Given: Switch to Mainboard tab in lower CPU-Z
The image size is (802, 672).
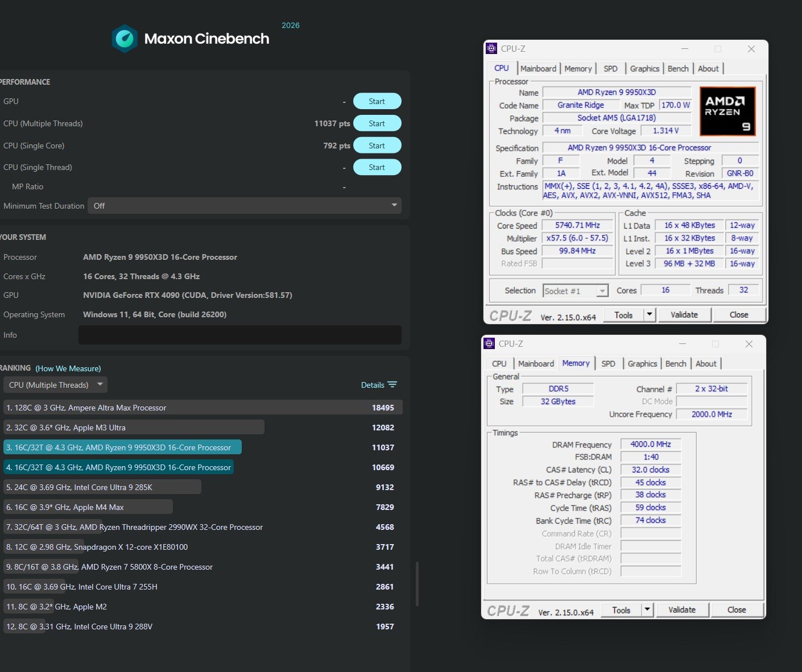Looking at the screenshot, I should pos(536,364).
